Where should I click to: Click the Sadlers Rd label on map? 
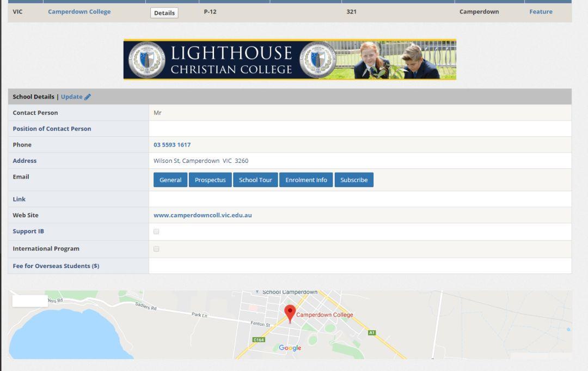point(146,306)
